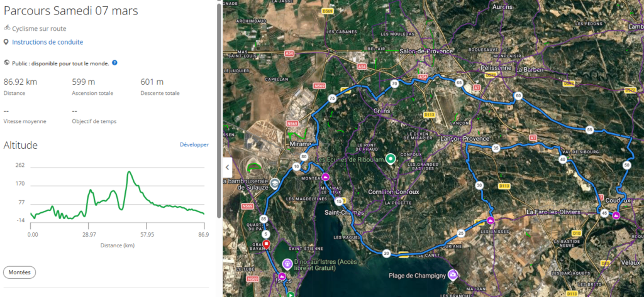This screenshot has width=644, height=297.
Task: Click the 60 km distance marker
Action: [x=518, y=96]
